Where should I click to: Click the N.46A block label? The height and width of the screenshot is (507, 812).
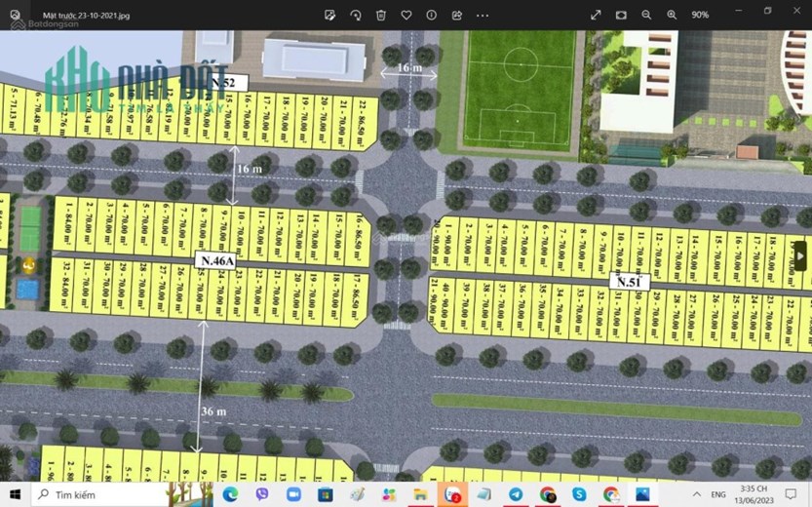(x=217, y=261)
